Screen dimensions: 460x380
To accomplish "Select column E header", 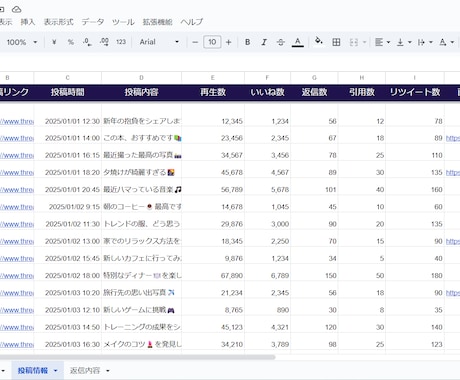I will tap(213, 78).
